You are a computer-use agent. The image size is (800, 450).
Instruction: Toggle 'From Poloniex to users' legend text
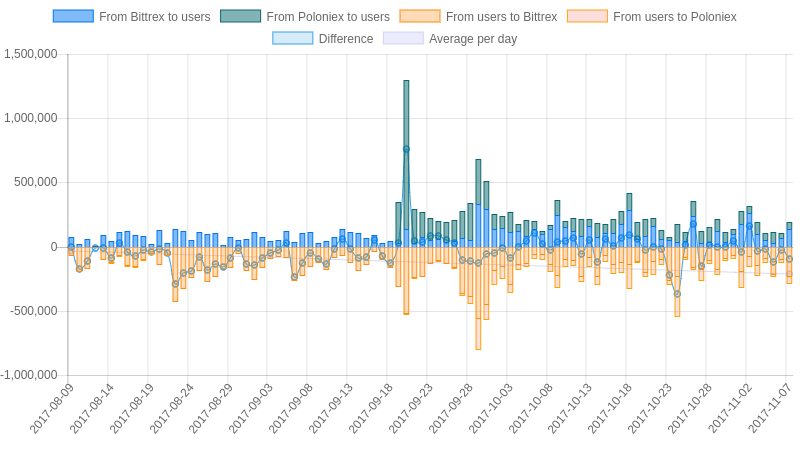click(328, 17)
